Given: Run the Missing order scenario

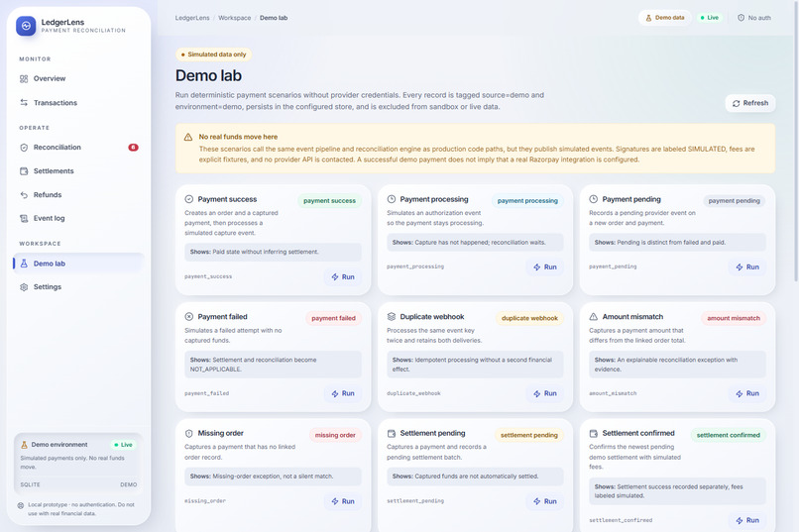Looking at the screenshot, I should pyautogui.click(x=343, y=501).
